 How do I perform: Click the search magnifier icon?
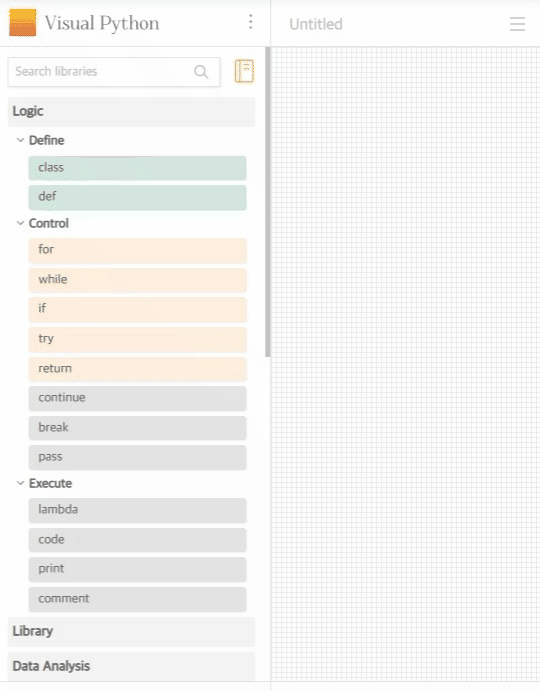tap(201, 71)
